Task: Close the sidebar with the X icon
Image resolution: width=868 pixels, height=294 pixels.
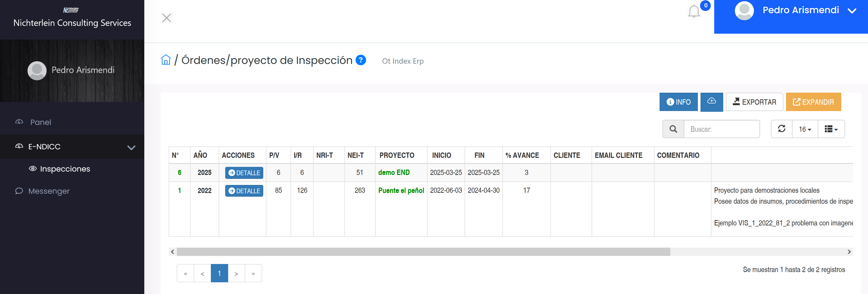Action: click(x=166, y=18)
